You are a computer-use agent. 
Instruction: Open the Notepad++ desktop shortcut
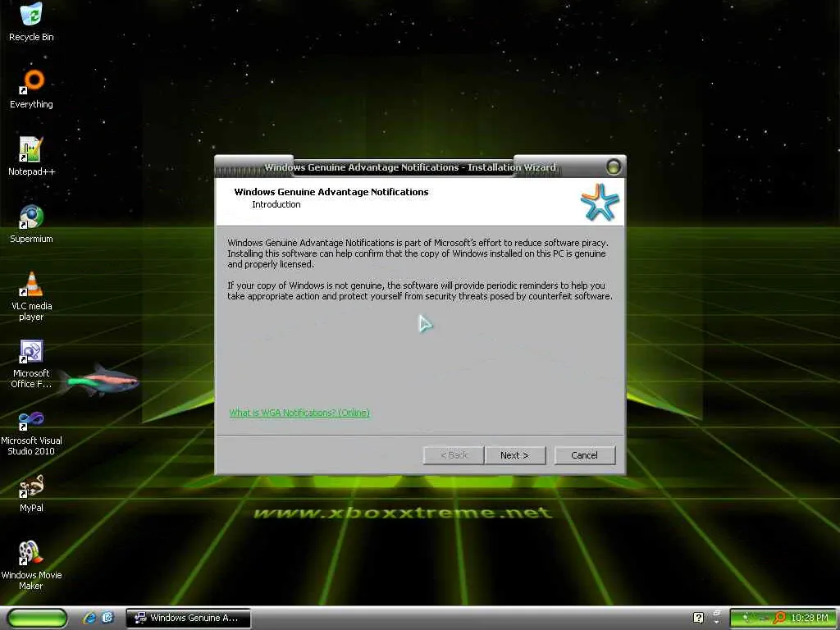(x=31, y=157)
